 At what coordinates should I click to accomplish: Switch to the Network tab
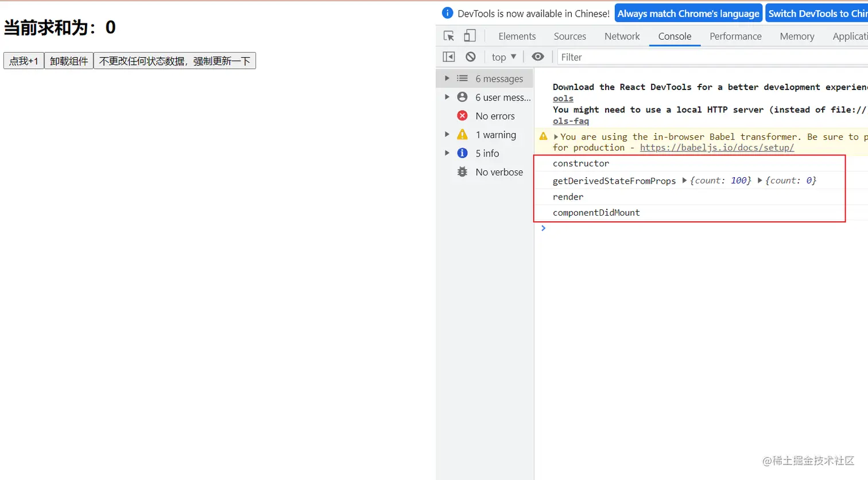[622, 36]
